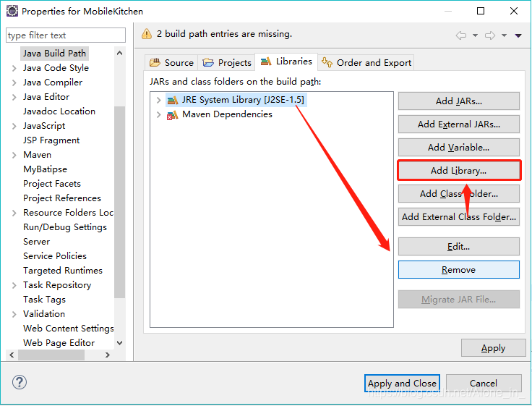This screenshot has width=532, height=406.
Task: Select Web Page Editor in the tree
Action: coord(59,343)
